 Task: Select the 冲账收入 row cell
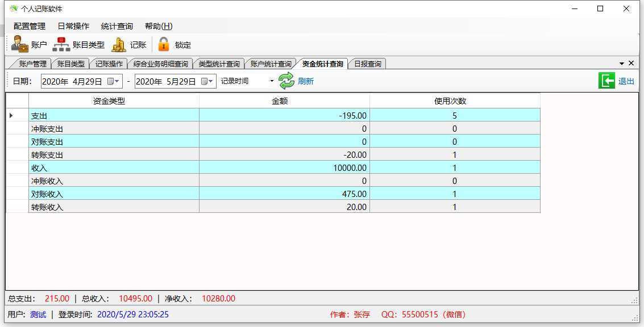(114, 181)
